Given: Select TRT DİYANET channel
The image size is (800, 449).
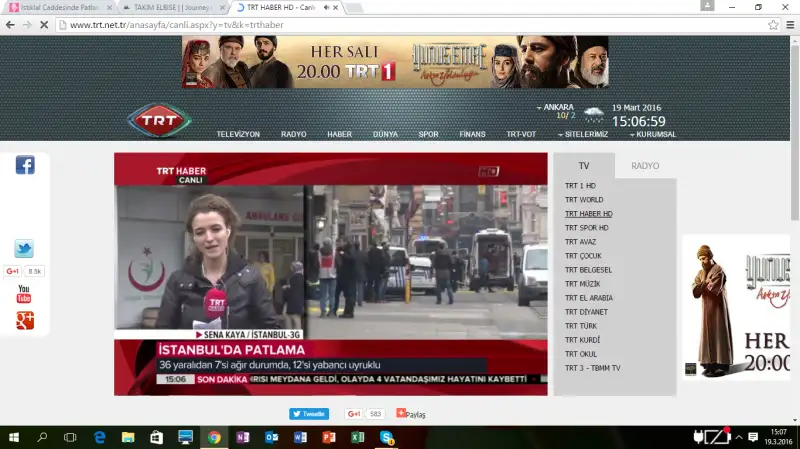Looking at the screenshot, I should pos(586,312).
